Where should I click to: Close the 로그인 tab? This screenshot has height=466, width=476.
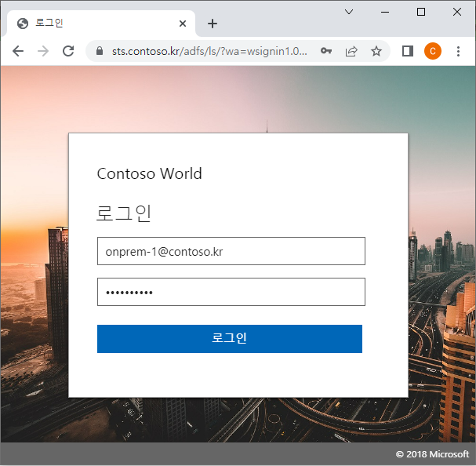point(183,24)
